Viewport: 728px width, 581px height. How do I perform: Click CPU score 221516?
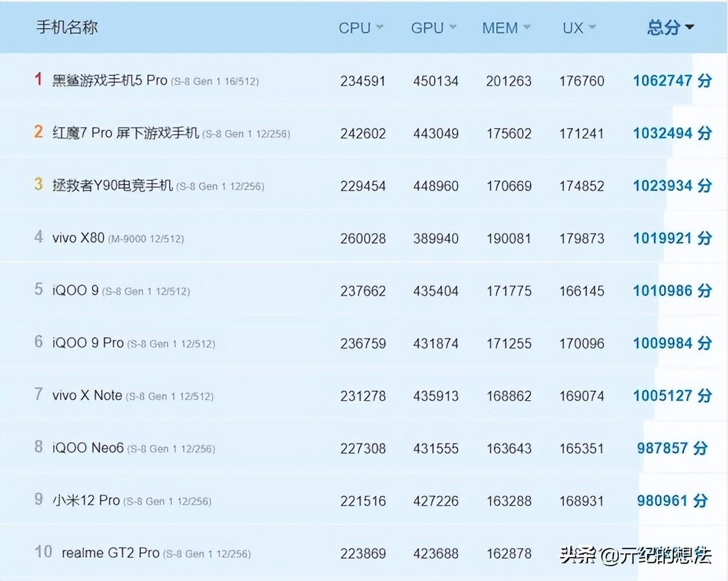(363, 501)
